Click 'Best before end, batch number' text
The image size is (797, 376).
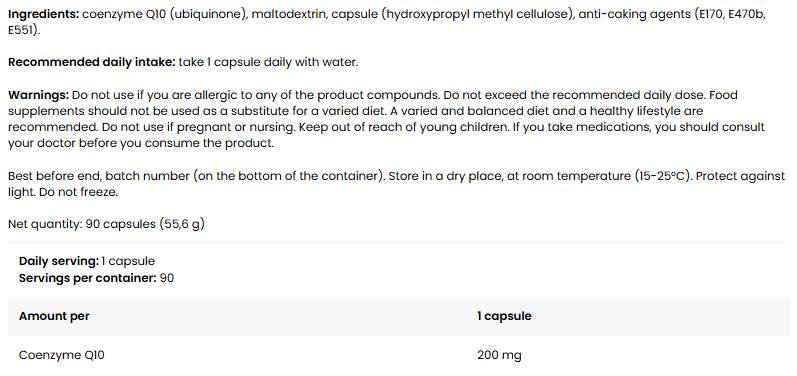[x=99, y=176]
